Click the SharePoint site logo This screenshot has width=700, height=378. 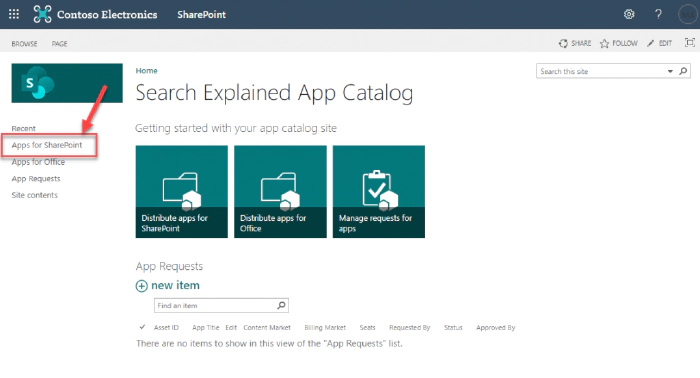click(67, 83)
